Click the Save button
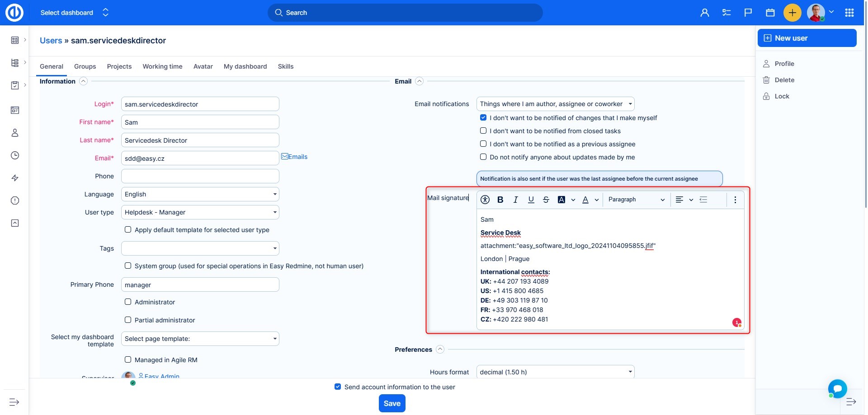This screenshot has height=415, width=868. pos(392,403)
